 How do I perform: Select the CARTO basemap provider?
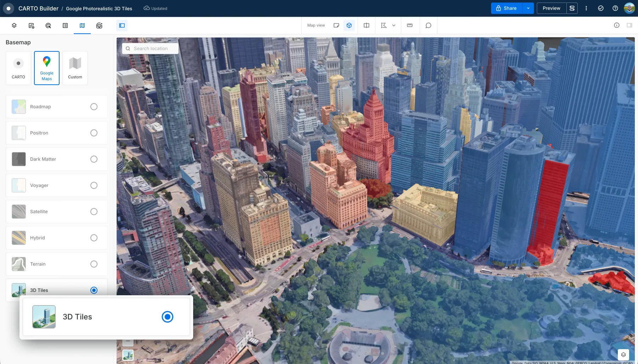[18, 68]
